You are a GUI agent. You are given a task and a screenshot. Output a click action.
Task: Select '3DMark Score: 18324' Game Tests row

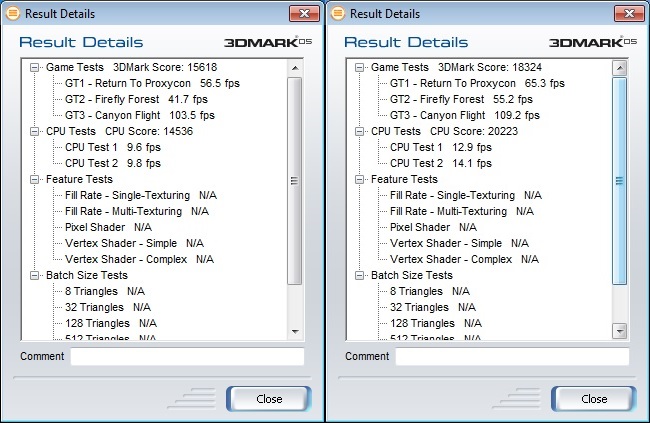pos(456,68)
